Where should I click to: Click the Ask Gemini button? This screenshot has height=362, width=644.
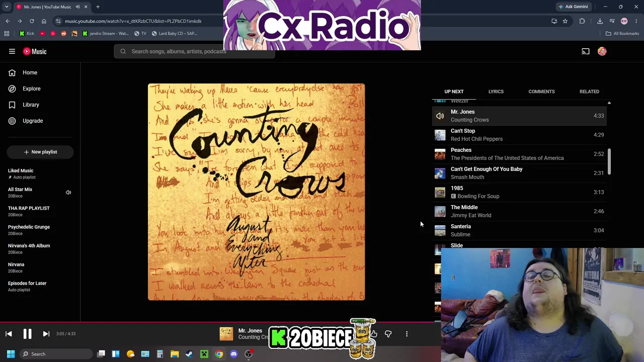pos(573,7)
